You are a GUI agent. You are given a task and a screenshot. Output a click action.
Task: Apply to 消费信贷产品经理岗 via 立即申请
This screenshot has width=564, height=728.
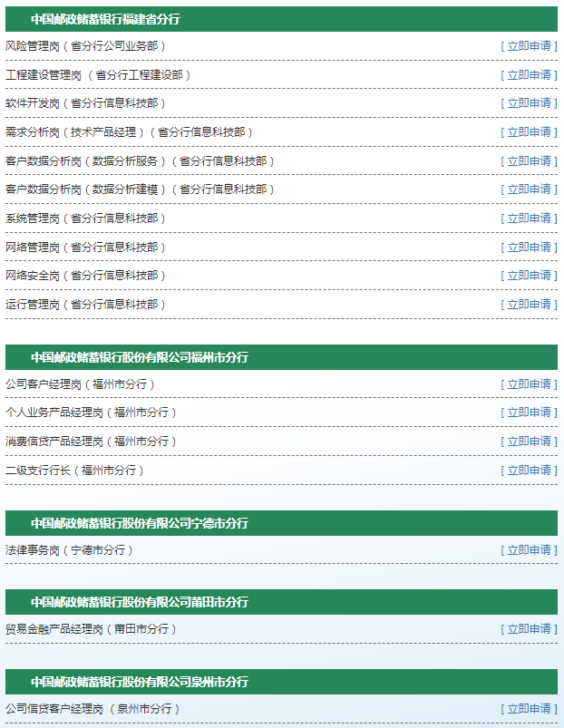[529, 442]
